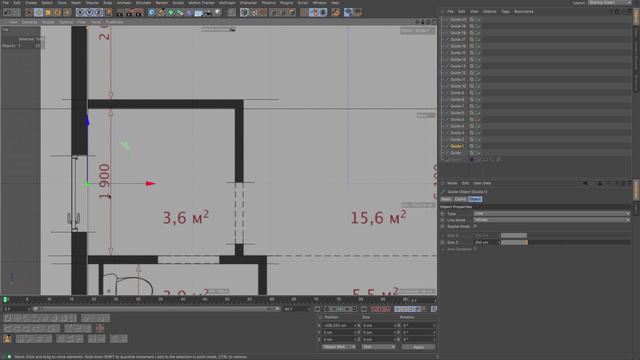The width and height of the screenshot is (640, 360).
Task: Switch to the Basic tab
Action: point(446,199)
